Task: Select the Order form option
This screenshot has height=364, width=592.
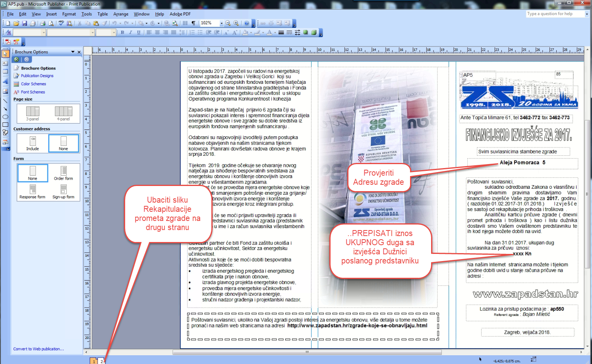Action: point(64,173)
